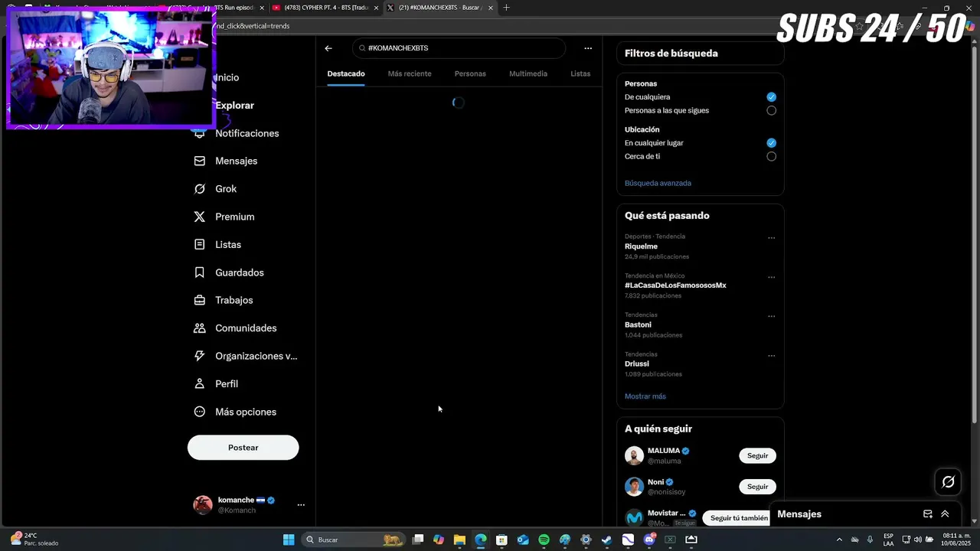Screen dimensions: 980x551
Task: Close the #KOMANCHEXBTS browser tab
Action: point(491,8)
